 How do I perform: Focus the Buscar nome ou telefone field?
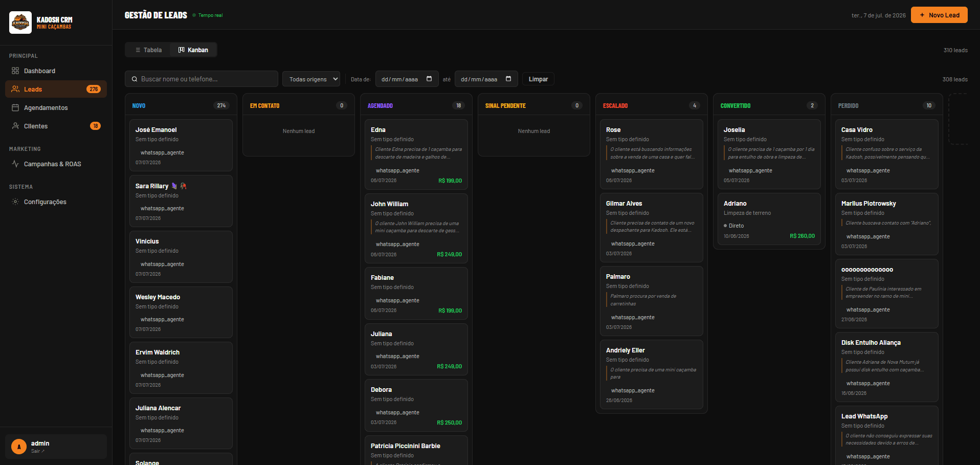point(202,79)
